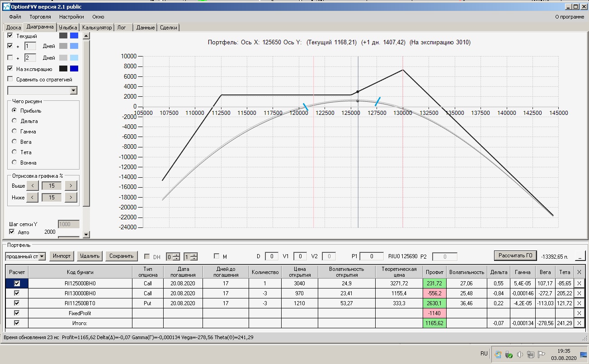Increase the DH spinner value

176,255
